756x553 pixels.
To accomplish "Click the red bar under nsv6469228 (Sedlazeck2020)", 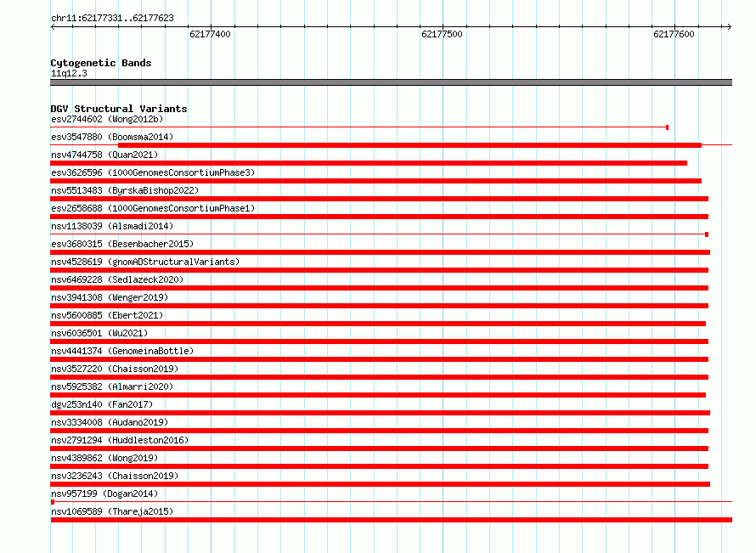I will pos(380,288).
